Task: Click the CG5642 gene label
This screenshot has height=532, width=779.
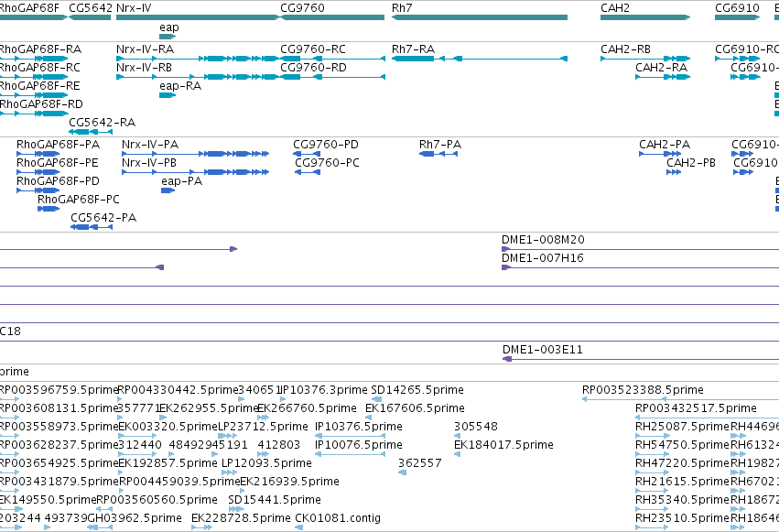Action: coord(91,8)
